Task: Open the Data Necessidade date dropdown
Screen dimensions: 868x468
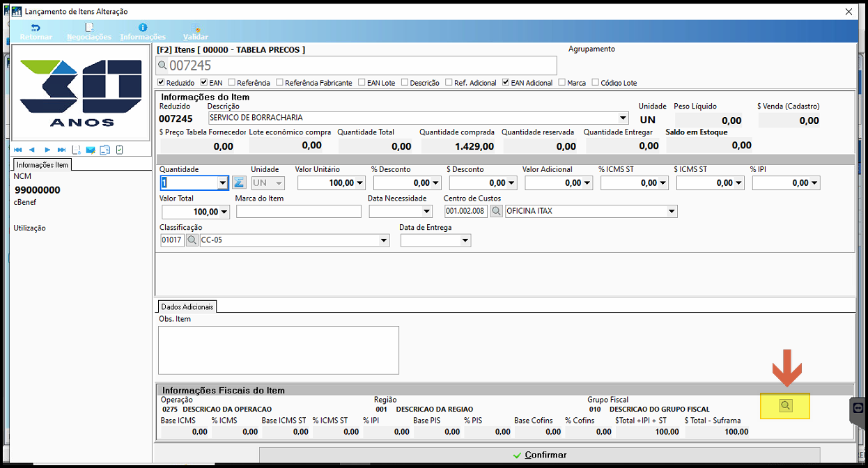Action: click(426, 212)
